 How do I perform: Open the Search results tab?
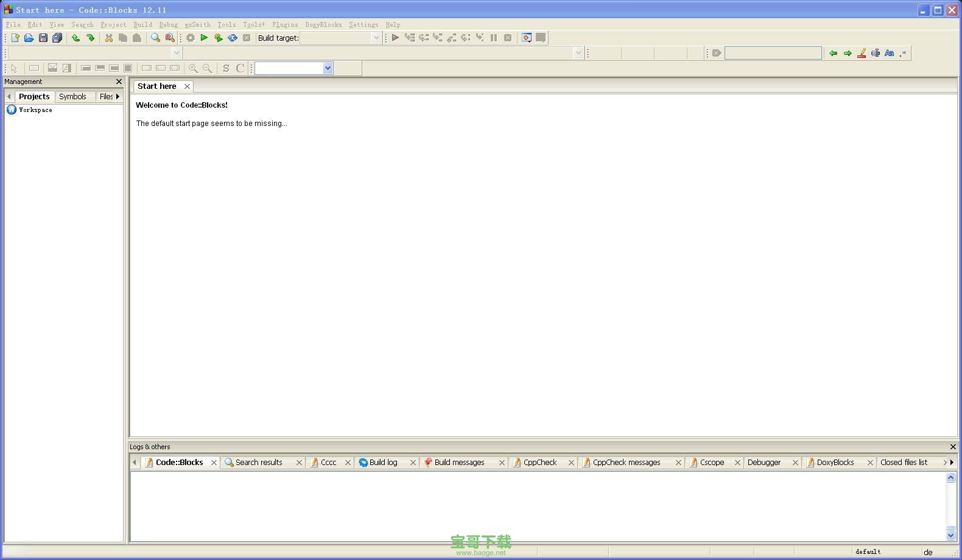(x=259, y=462)
